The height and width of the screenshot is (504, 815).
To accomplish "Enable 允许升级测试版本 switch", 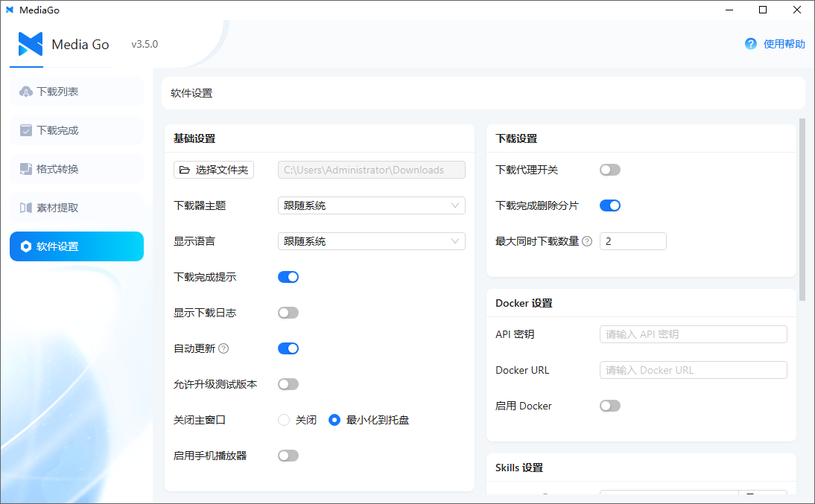I will click(x=288, y=384).
